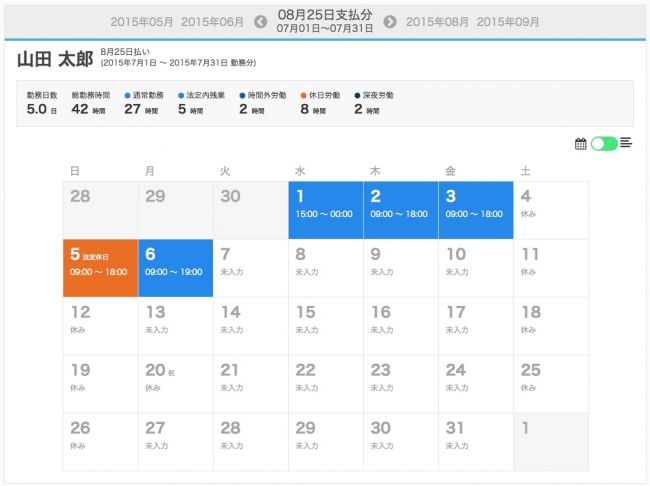Select July 31 未入力 cell
This screenshot has height=486, width=650.
click(476, 442)
